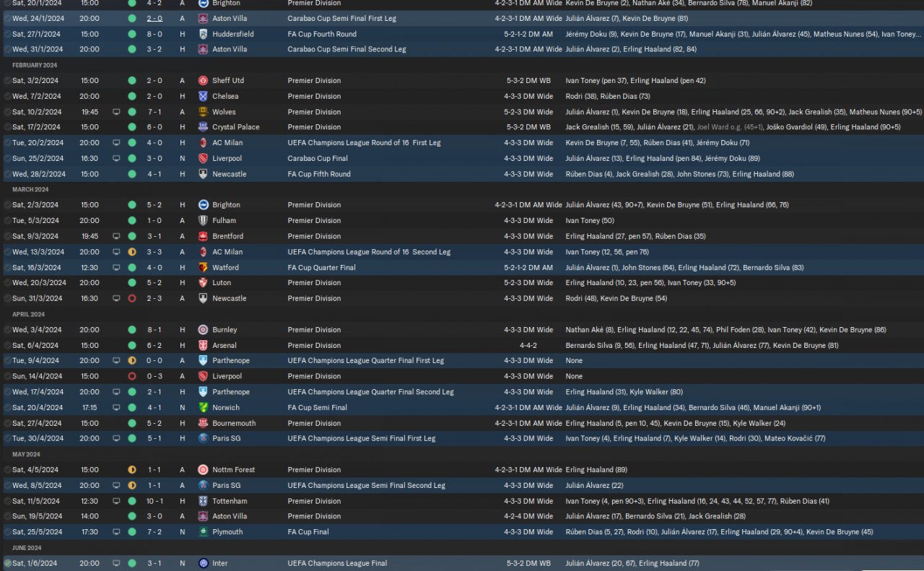Open the 10 - 1 Tottenham result
This screenshot has width=924, height=571.
coord(154,501)
